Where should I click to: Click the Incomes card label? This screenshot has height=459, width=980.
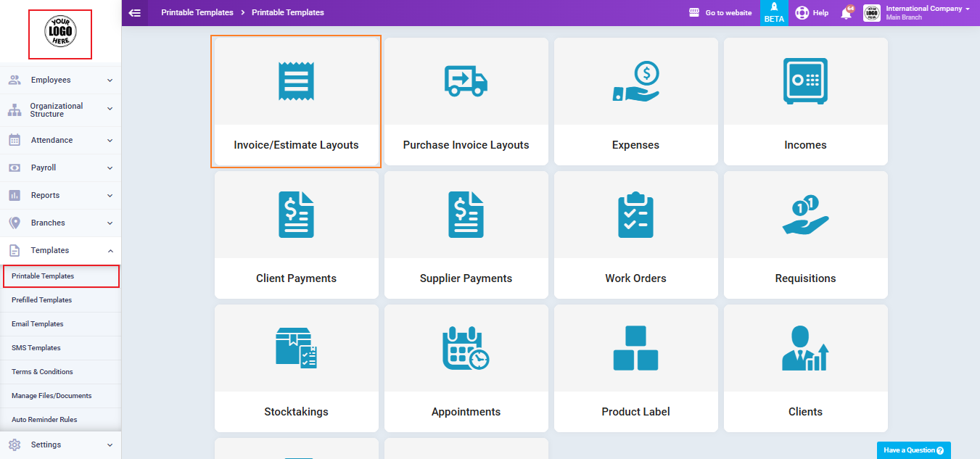coord(805,145)
